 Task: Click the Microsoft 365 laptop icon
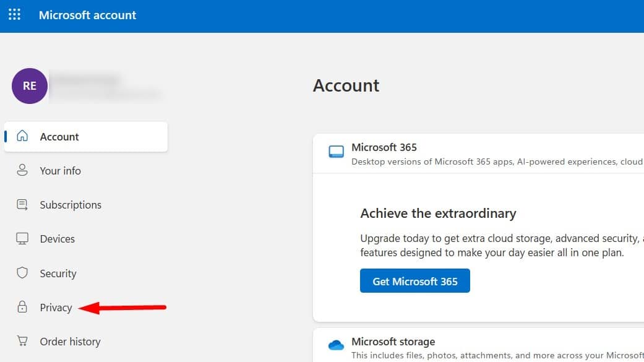[337, 152]
